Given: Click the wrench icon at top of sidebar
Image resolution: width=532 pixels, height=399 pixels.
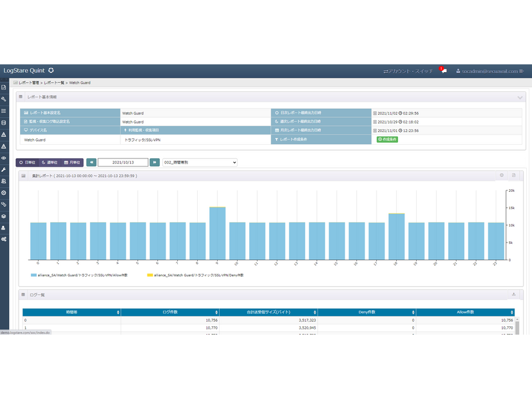Looking at the screenshot, I should pos(4,99).
